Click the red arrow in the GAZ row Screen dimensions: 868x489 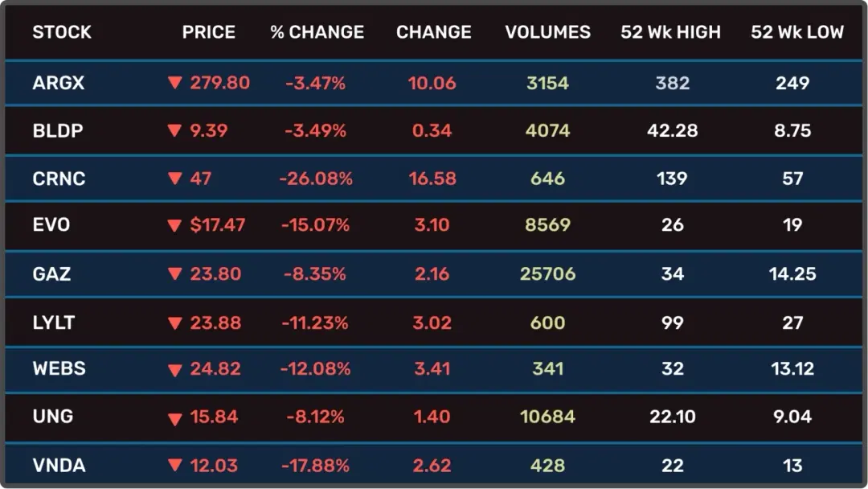coord(174,274)
